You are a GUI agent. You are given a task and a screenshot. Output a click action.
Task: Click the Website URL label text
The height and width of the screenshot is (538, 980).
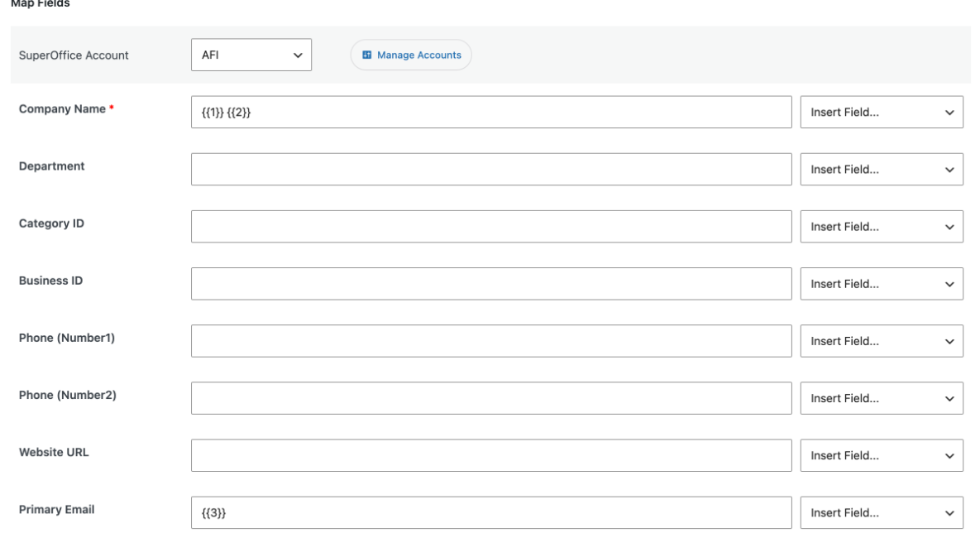[54, 452]
